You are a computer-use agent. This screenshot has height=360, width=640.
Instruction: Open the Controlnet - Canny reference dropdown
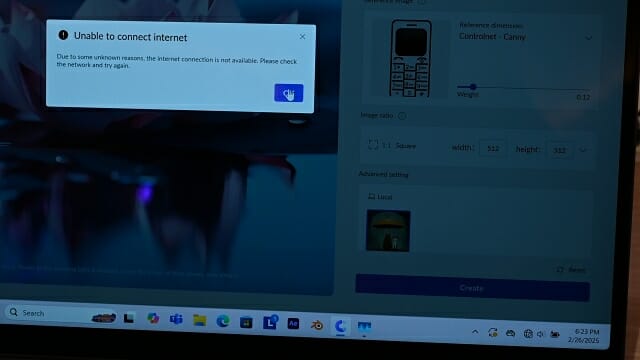(526, 37)
